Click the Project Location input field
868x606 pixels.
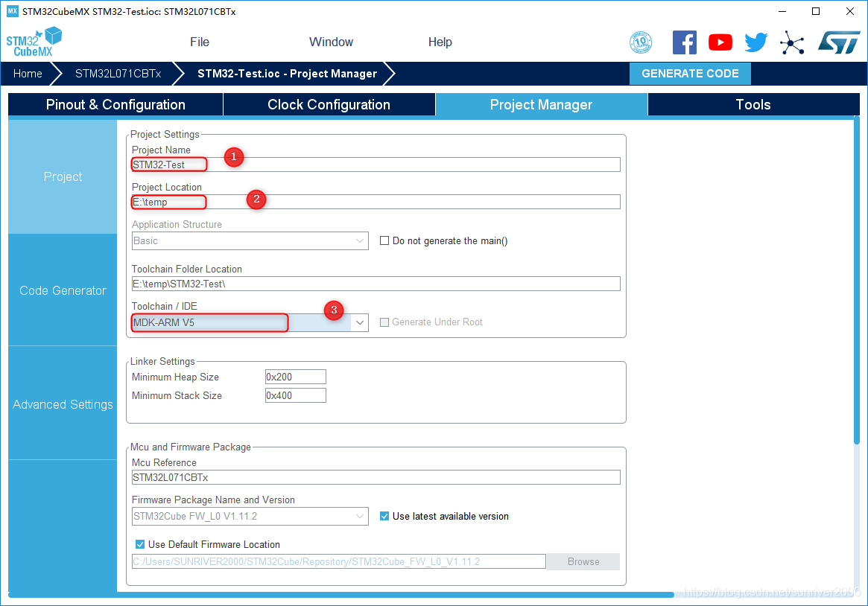click(376, 202)
